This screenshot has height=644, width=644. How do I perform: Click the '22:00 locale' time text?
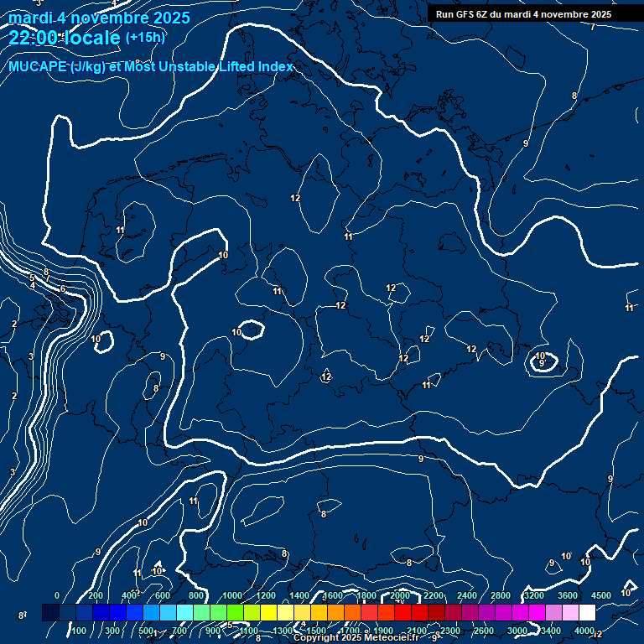(65, 38)
